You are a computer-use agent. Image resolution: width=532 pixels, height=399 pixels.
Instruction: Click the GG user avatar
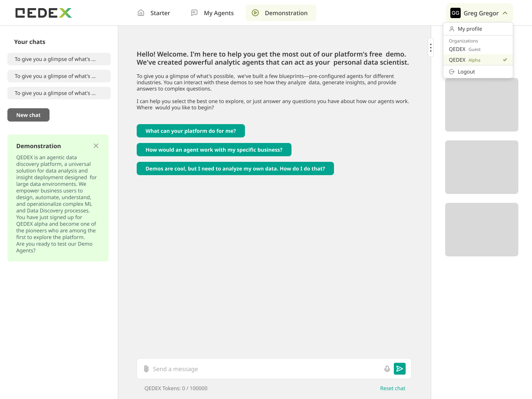(x=455, y=13)
